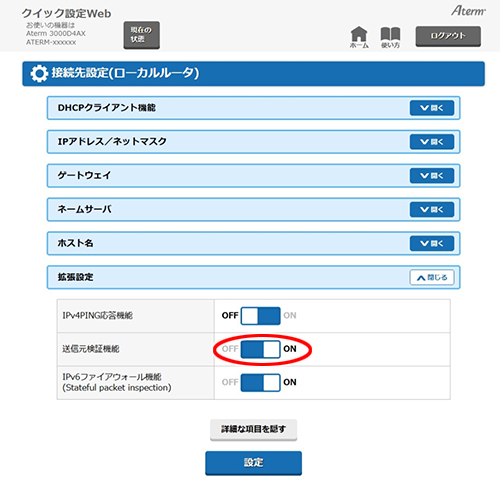500x486 pixels.
Task: Click 詳細な項目を隠す button
Action: pyautogui.click(x=253, y=429)
